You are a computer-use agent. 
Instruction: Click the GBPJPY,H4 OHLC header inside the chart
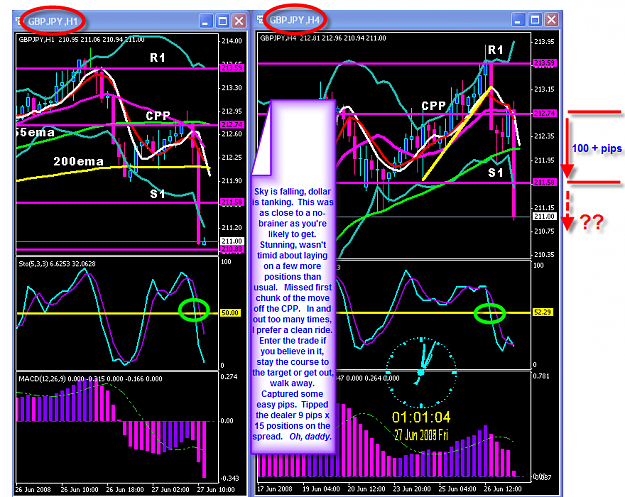[x=323, y=38]
